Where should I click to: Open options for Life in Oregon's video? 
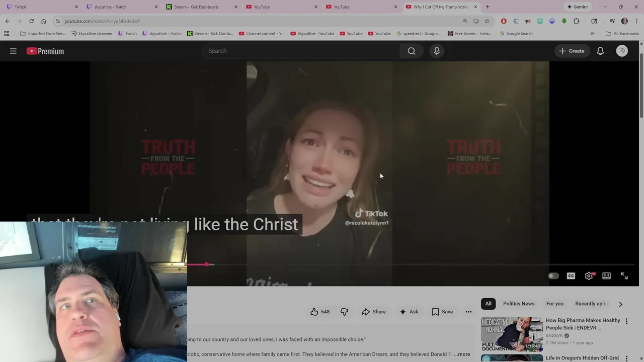coord(626,358)
